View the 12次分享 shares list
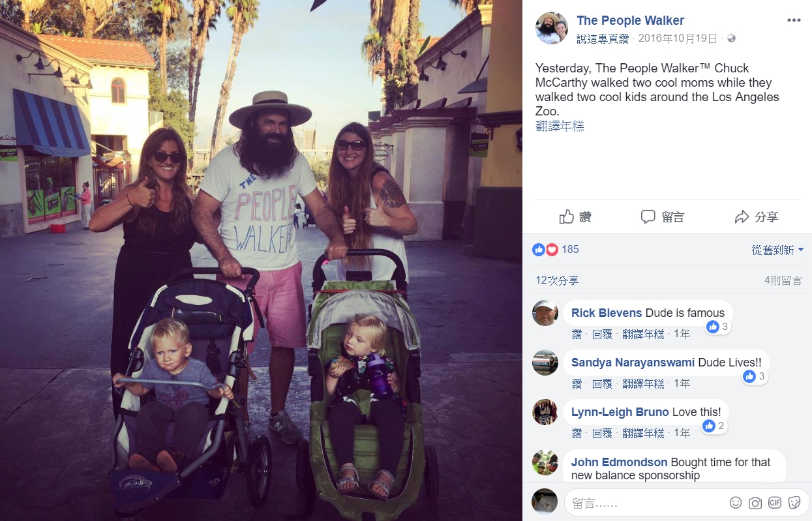 click(557, 280)
